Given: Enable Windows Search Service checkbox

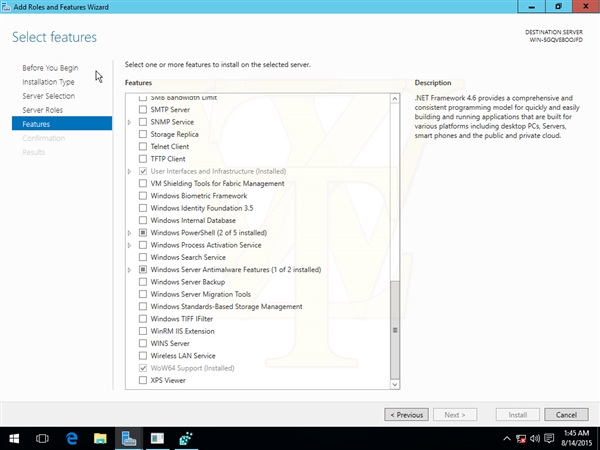Looking at the screenshot, I should tap(143, 257).
